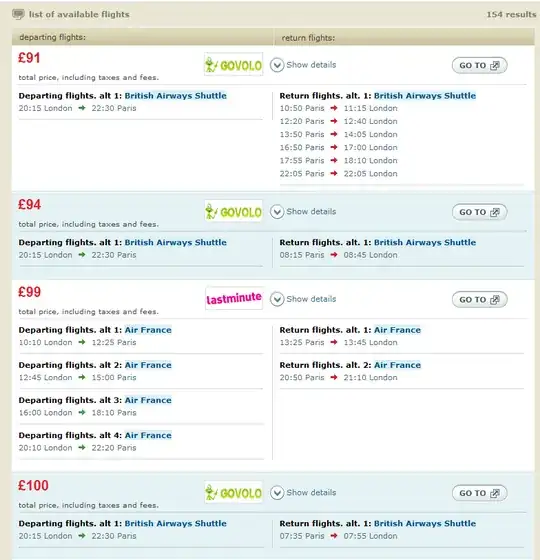
Task: Click GO TO button for the £94 offer
Action: click(479, 212)
